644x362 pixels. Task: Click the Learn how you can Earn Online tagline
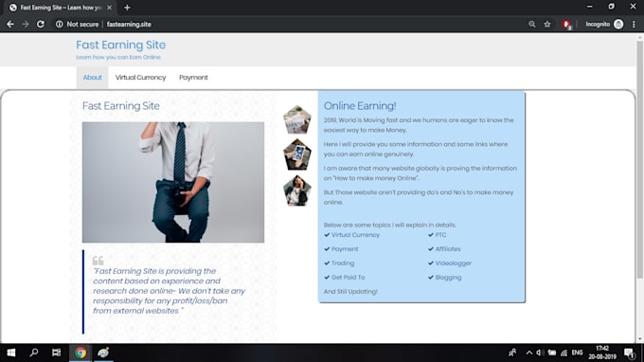click(x=118, y=57)
